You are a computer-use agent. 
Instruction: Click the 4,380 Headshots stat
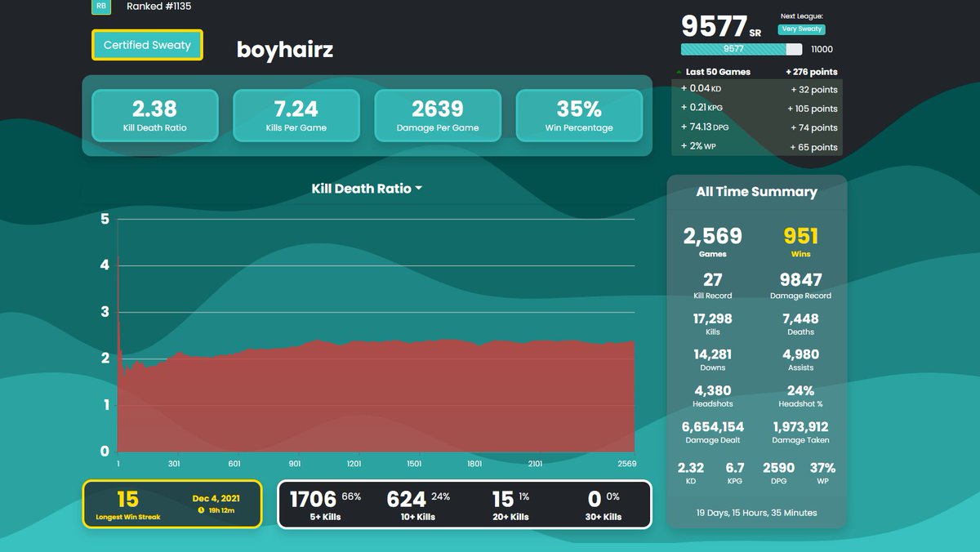713,395
